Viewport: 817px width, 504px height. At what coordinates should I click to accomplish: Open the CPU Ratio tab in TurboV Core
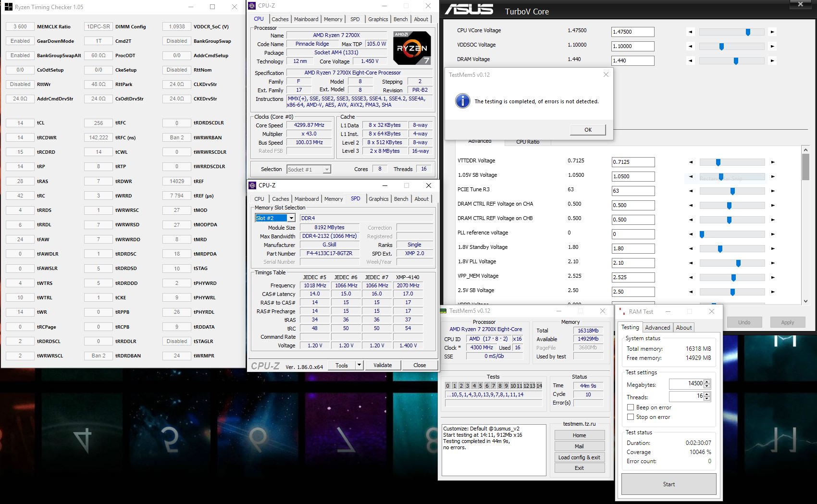pos(528,142)
